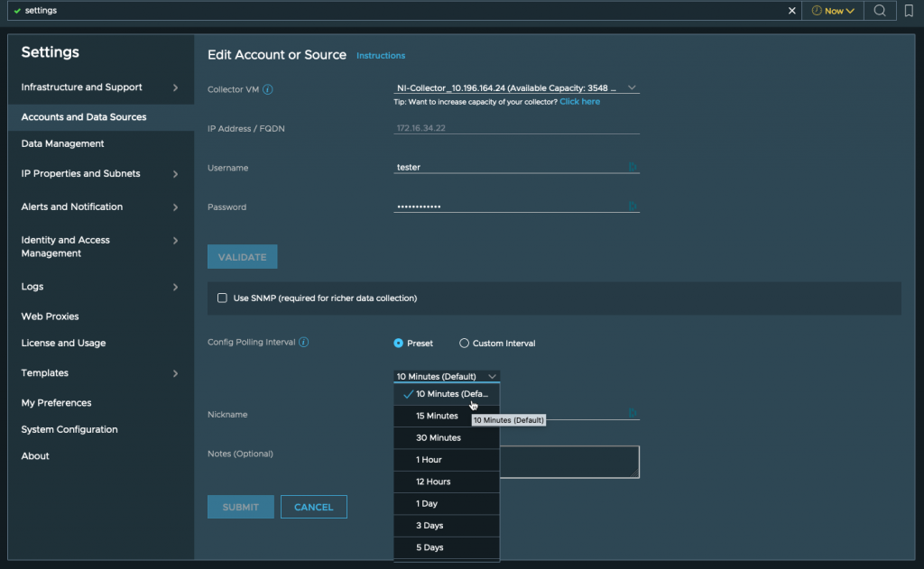The height and width of the screenshot is (569, 924).
Task: Click the Collector VM info icon
Action: [x=268, y=89]
